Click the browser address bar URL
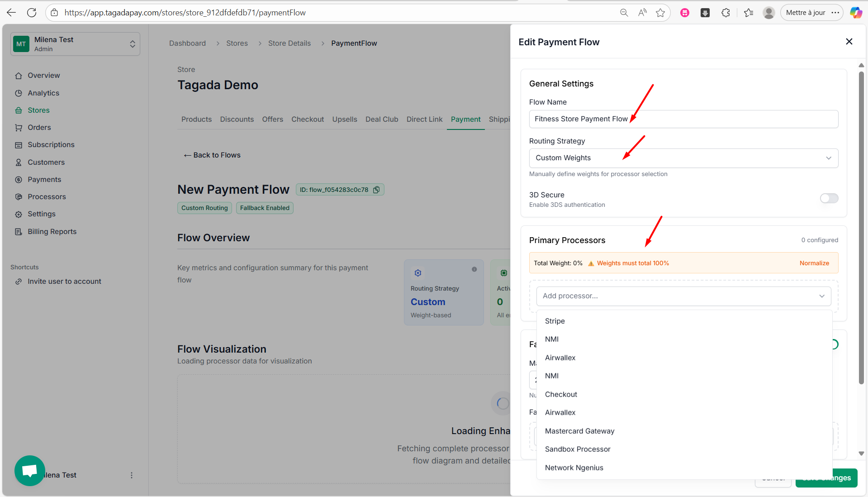Image resolution: width=868 pixels, height=497 pixels. click(185, 13)
